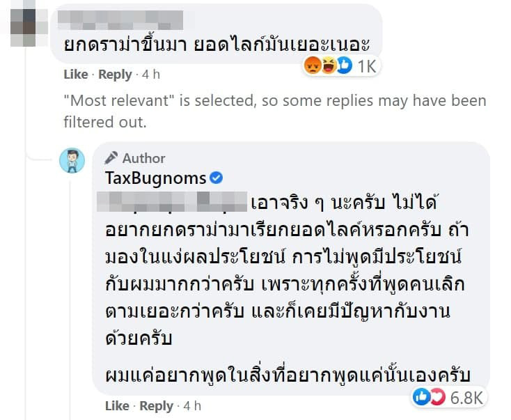
Task: Open the 4 h timestamp under TaxBugnoms reply
Action: (191, 405)
